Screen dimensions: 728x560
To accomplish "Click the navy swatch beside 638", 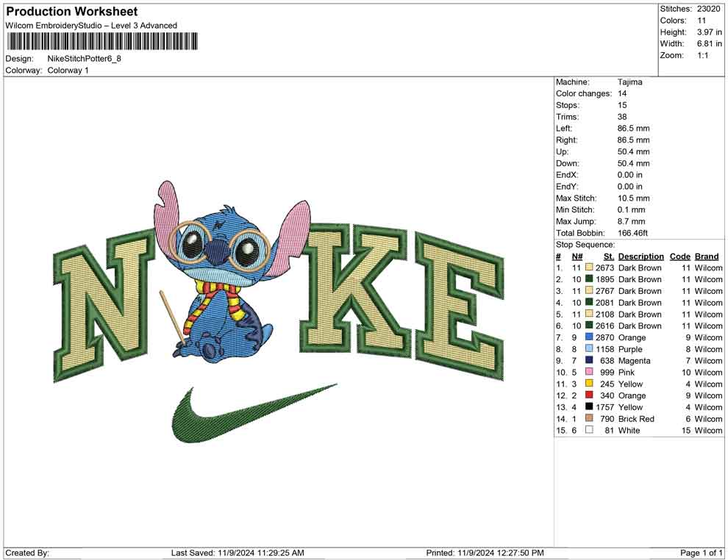I will (589, 360).
